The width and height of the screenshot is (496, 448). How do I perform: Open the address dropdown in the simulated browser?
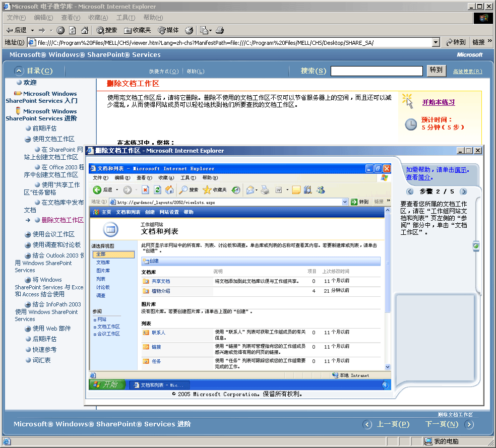coord(345,202)
